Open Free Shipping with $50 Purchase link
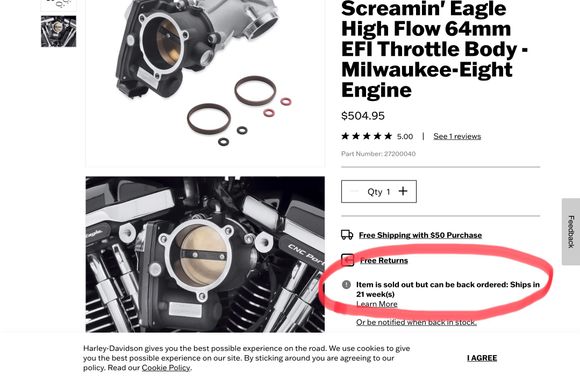Image resolution: width=580 pixels, height=383 pixels. [420, 235]
